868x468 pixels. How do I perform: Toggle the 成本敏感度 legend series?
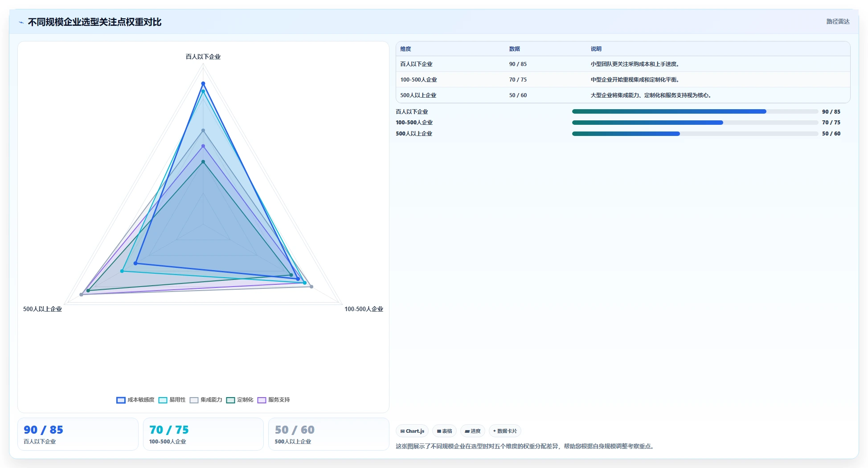click(135, 400)
